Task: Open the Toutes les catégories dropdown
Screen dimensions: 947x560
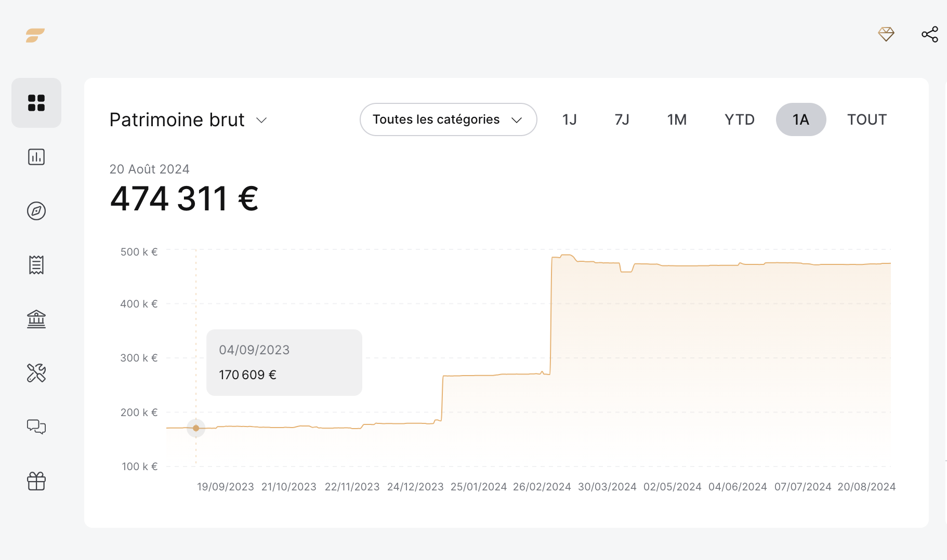Action: pos(448,119)
